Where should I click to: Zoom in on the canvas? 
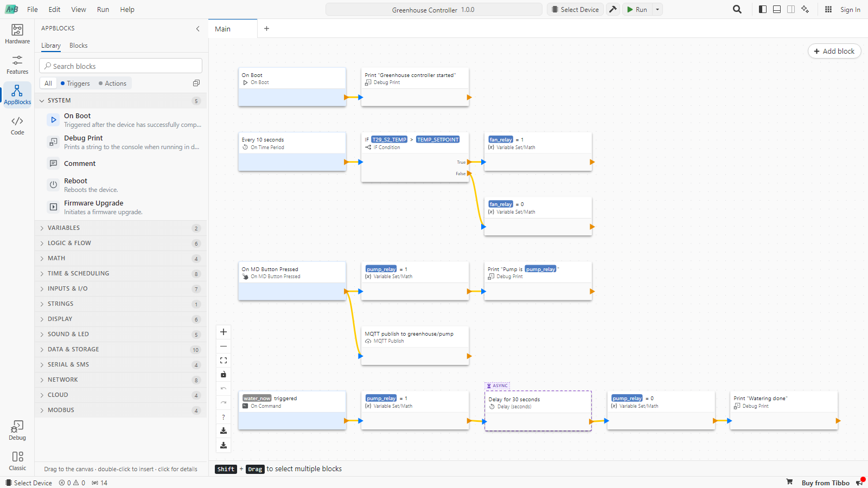pyautogui.click(x=224, y=332)
